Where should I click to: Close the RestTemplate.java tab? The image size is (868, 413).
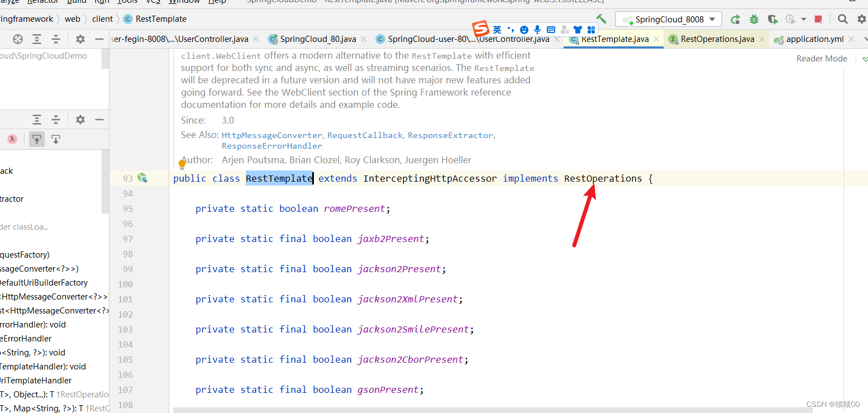(x=656, y=39)
